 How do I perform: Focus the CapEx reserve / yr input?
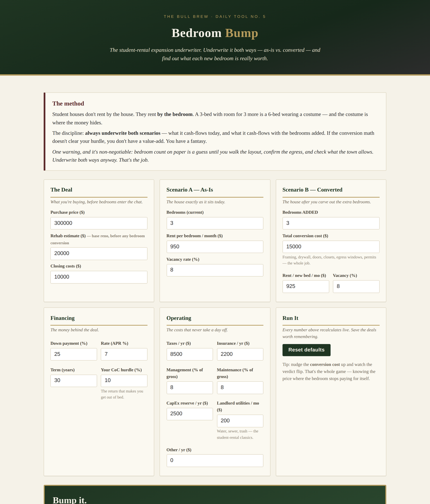[190, 414]
